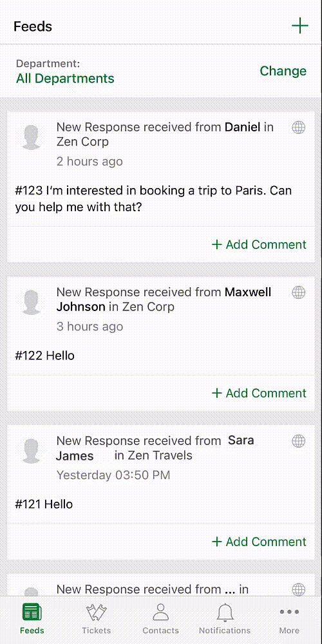
Task: Tap the globe icon on Sara James's feed
Action: point(299,441)
